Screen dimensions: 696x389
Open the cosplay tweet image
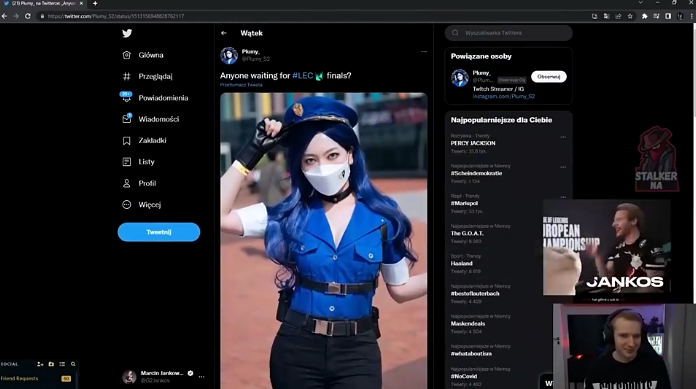[x=324, y=240]
